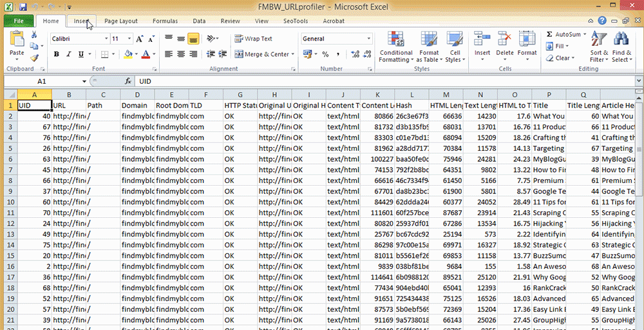
Task: Toggle Bold formatting
Action: coord(56,55)
